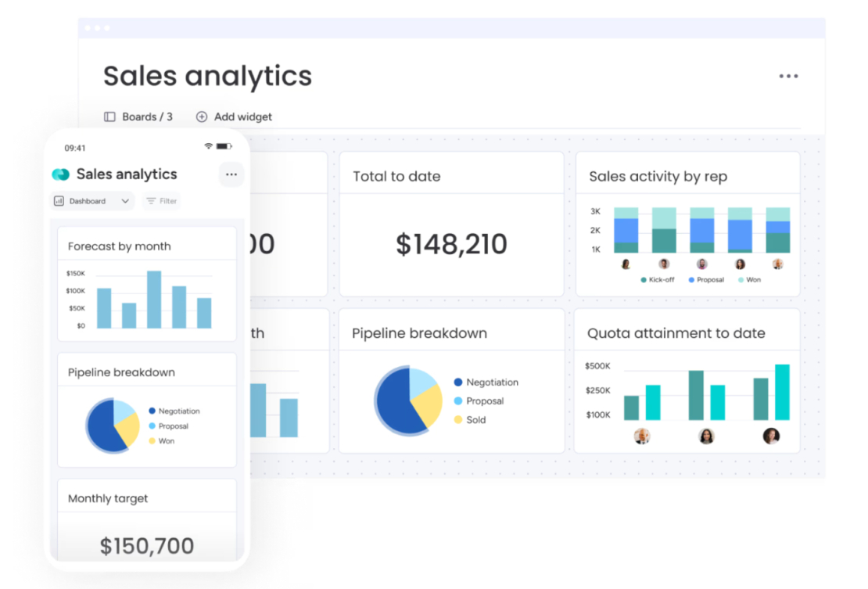
Task: Tap the Wi-Fi status icon
Action: coord(208,145)
